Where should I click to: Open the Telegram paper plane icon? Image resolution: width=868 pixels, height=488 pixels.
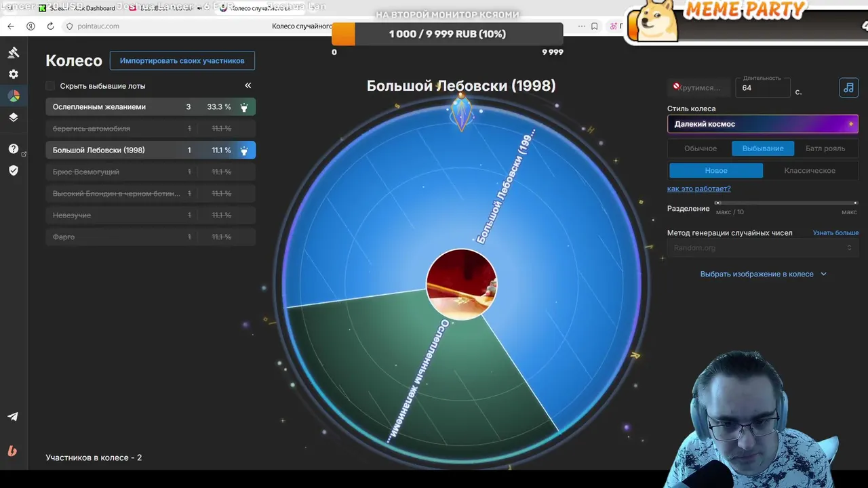[x=13, y=417]
